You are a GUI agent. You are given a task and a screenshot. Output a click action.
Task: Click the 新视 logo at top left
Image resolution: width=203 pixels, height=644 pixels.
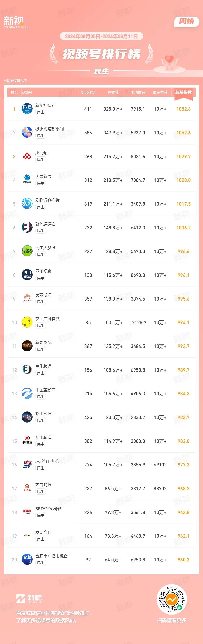(16, 22)
